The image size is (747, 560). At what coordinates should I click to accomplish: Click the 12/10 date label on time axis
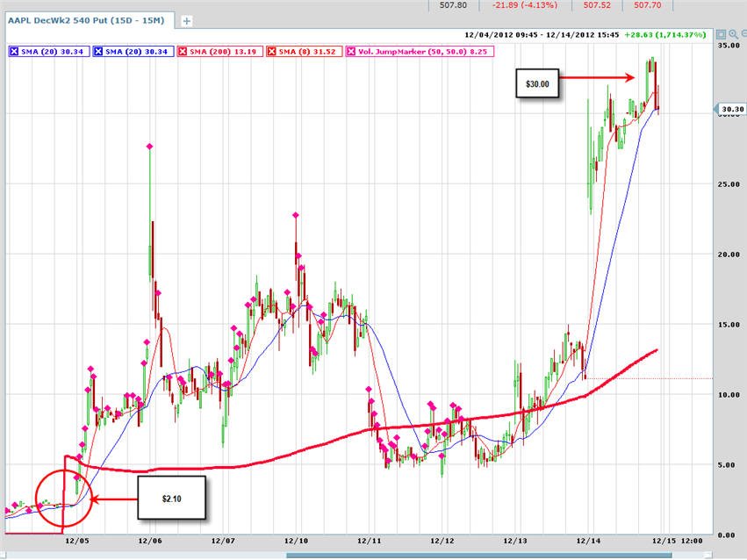295,541
